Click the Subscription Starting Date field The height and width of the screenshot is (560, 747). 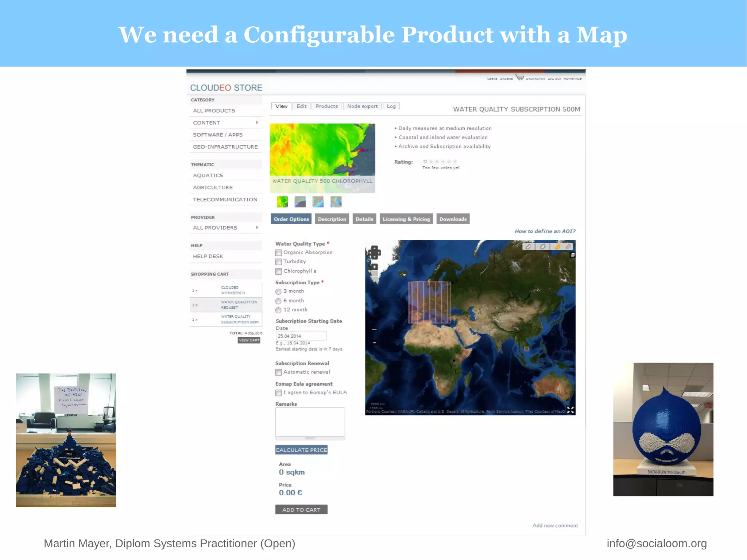click(x=301, y=336)
